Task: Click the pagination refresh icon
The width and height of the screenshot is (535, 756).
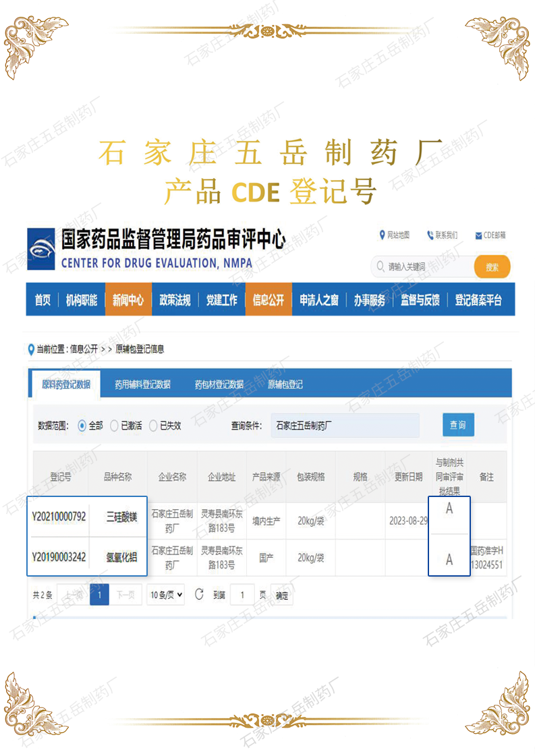Action: (199, 595)
